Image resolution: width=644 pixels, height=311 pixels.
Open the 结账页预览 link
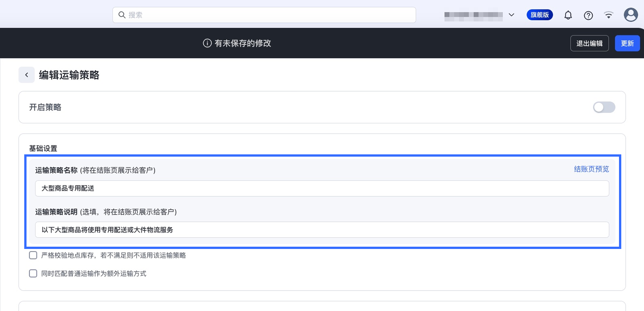point(591,169)
